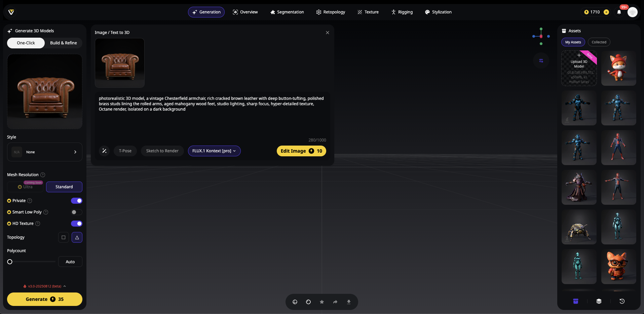Enable the Smart Low Poly toggle
This screenshot has width=644, height=314.
tap(76, 212)
